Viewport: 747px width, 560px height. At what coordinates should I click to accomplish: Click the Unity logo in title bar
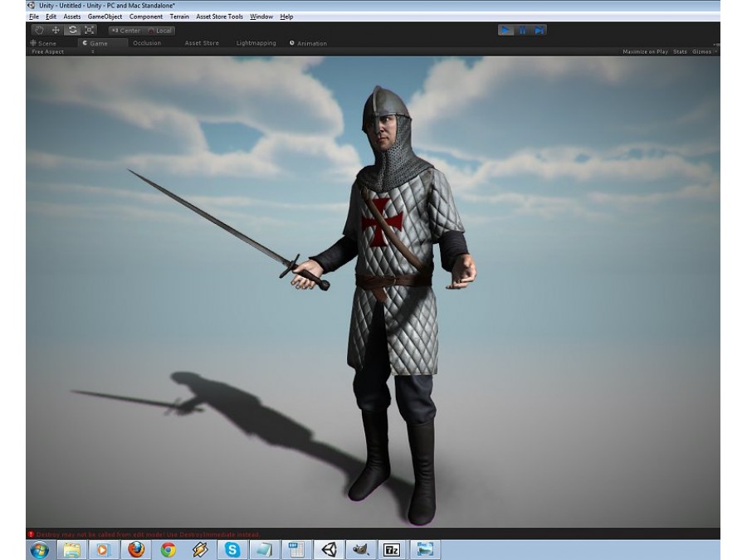[32, 6]
